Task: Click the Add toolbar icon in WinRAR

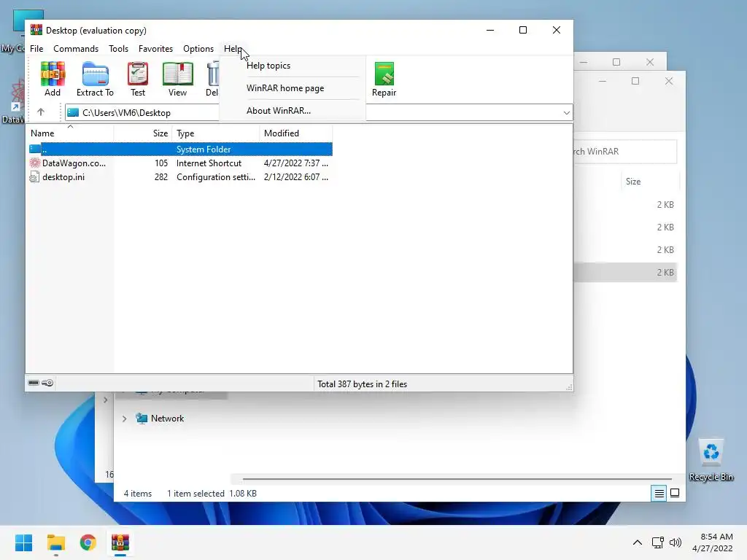Action: [x=53, y=74]
